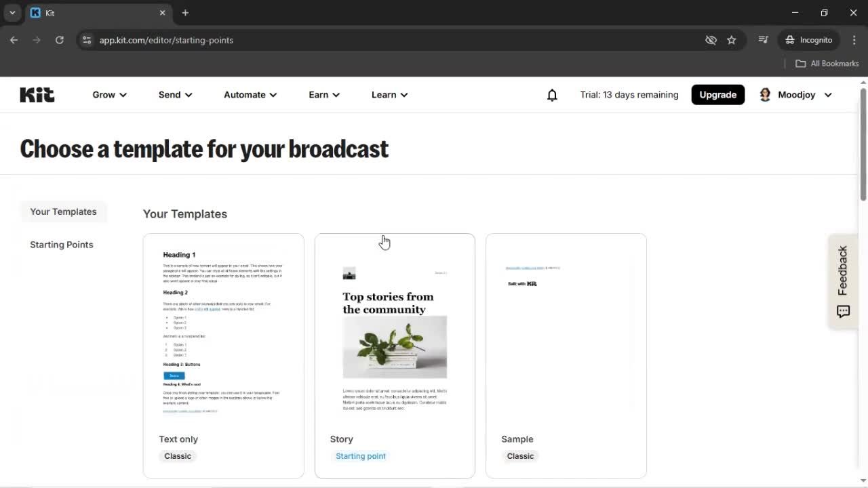Viewport: 868px width, 488px height.
Task: Open the All Bookmarks folder
Action: [x=827, y=63]
